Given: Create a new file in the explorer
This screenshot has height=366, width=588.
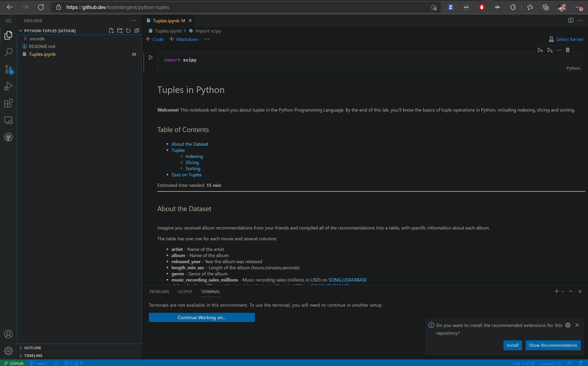Looking at the screenshot, I should 111,31.
